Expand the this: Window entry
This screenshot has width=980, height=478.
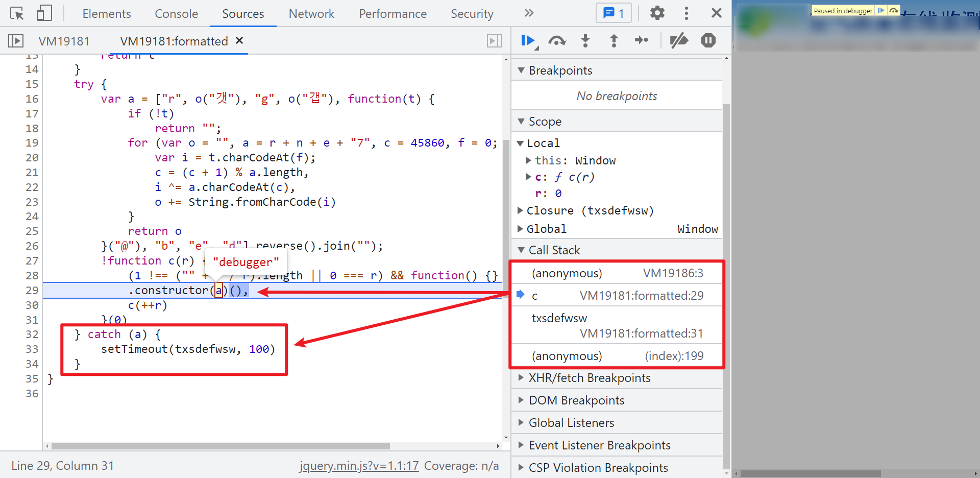529,160
